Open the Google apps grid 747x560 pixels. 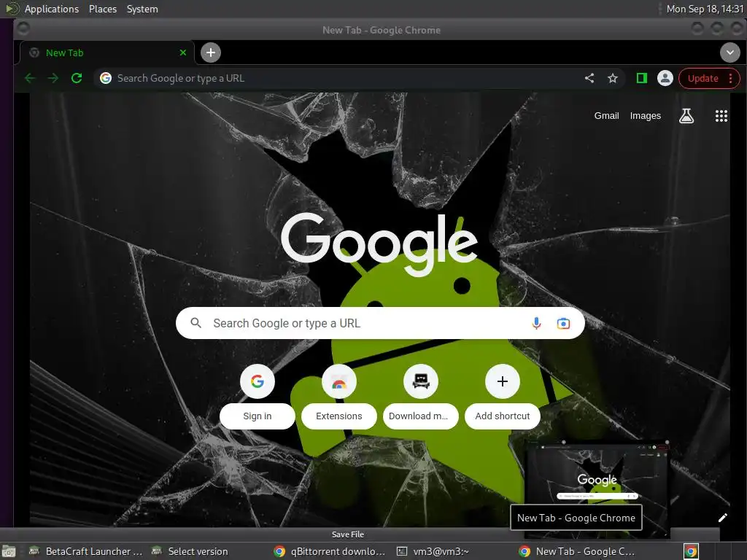(x=721, y=116)
